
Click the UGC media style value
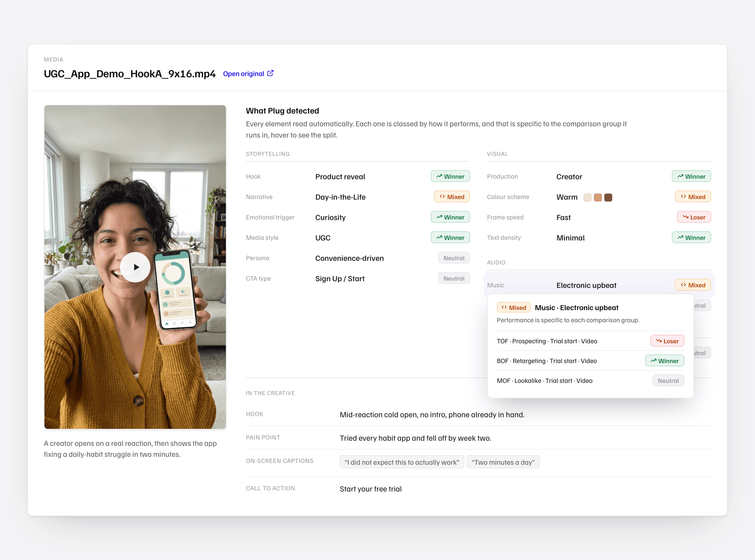[x=323, y=238]
